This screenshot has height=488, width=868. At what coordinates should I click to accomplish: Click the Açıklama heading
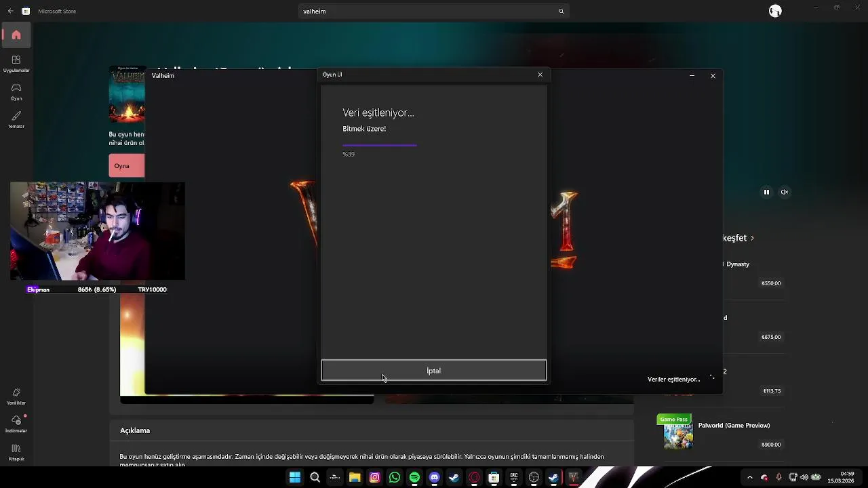[135, 430]
